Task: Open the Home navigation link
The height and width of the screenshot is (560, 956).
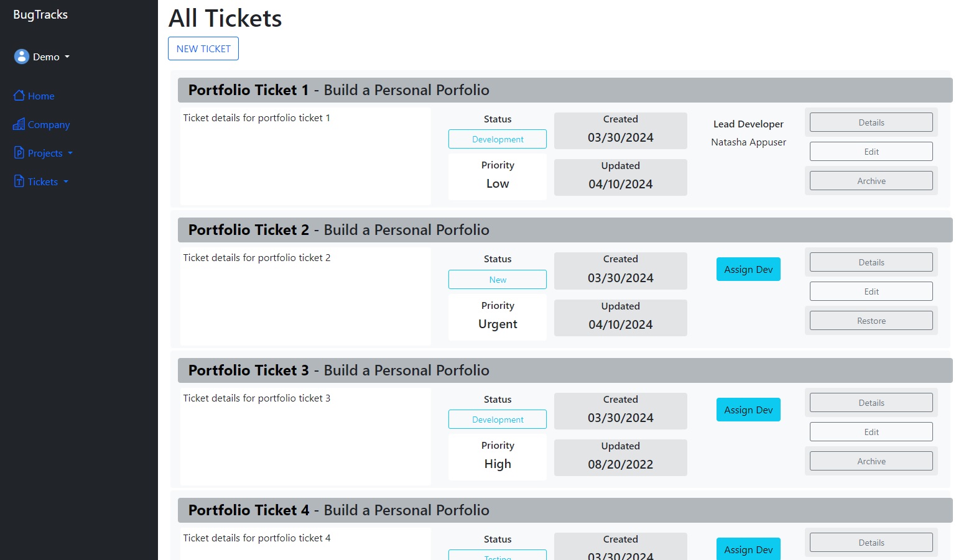Action: (41, 96)
